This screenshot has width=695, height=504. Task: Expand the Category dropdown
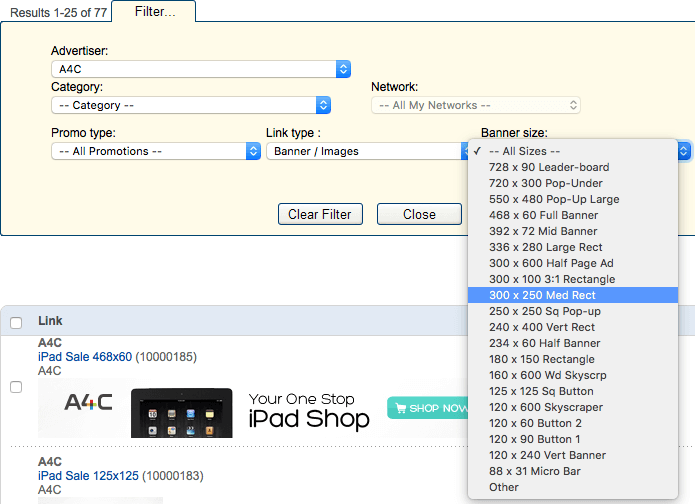pos(190,105)
